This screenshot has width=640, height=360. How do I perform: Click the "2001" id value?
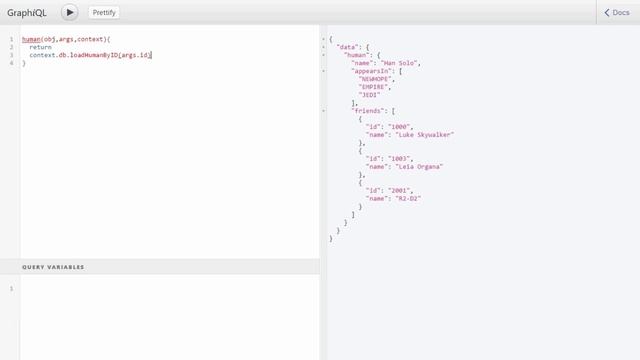[x=399, y=191]
